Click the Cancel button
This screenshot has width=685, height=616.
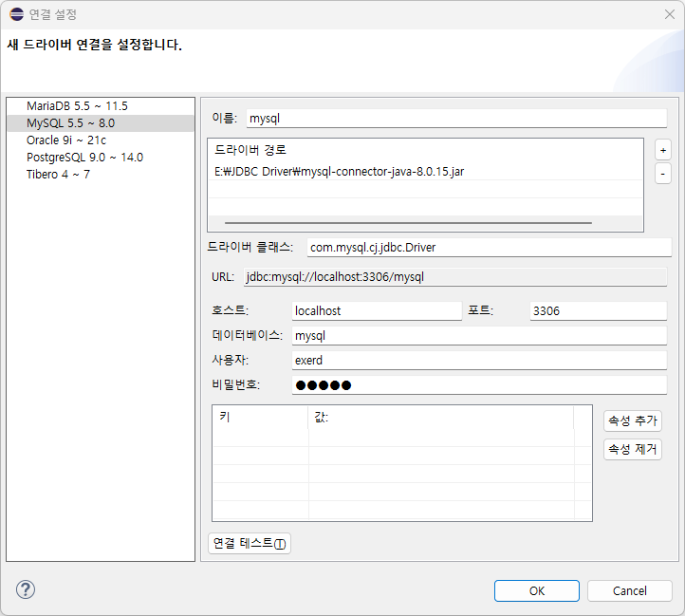[630, 591]
